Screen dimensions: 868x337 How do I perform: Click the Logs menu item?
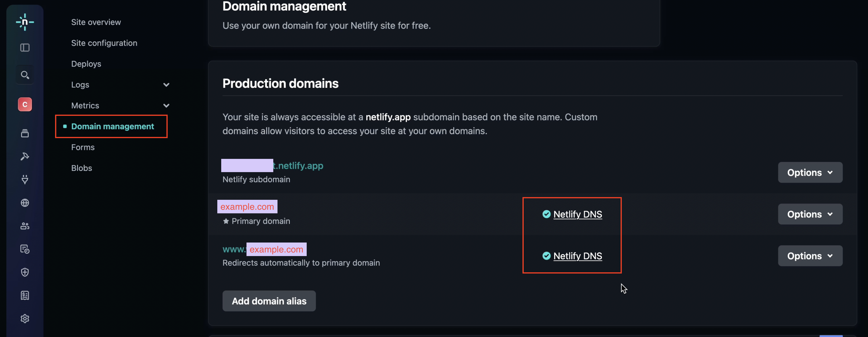point(80,85)
